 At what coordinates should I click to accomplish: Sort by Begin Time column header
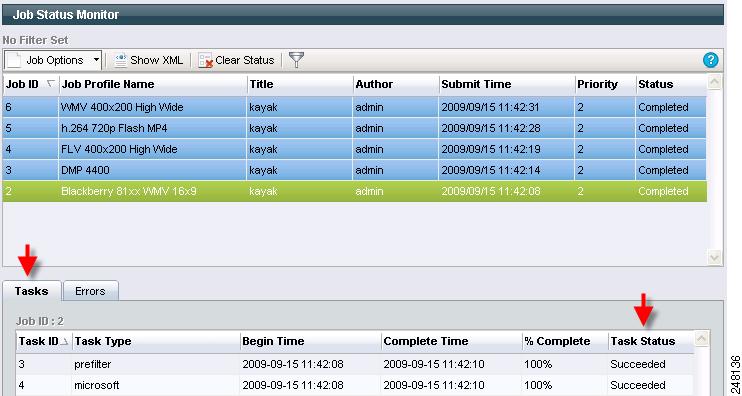click(x=310, y=341)
